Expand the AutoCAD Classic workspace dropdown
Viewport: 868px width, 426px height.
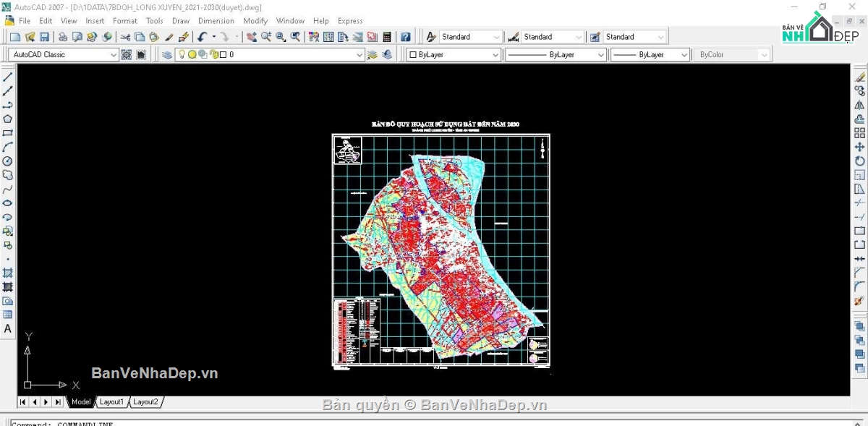pyautogui.click(x=114, y=55)
